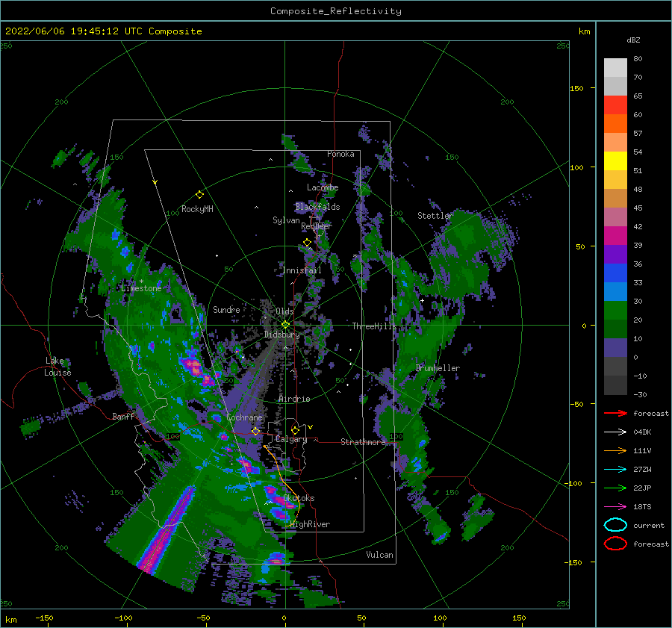Select the red forecast arrow in legend
Screen dimensions: 672x628
(615, 413)
